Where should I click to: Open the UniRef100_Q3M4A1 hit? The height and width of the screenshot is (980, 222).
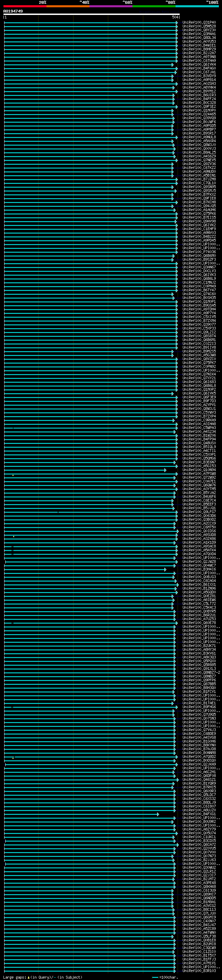tap(199, 34)
